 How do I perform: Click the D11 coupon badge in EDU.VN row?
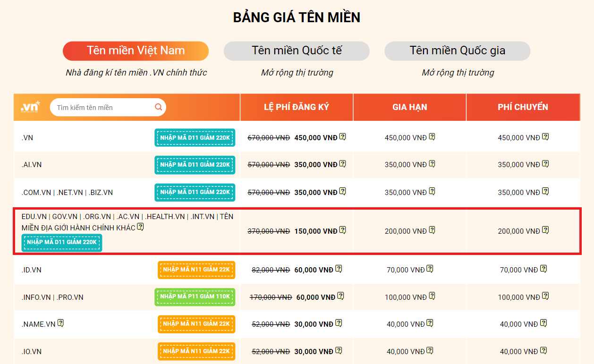click(61, 243)
